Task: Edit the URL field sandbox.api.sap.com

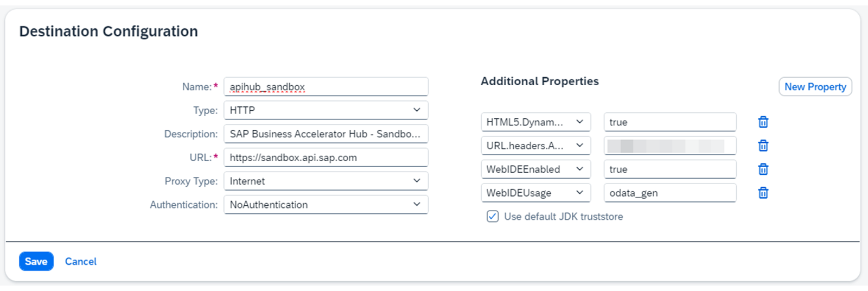Action: (x=326, y=157)
